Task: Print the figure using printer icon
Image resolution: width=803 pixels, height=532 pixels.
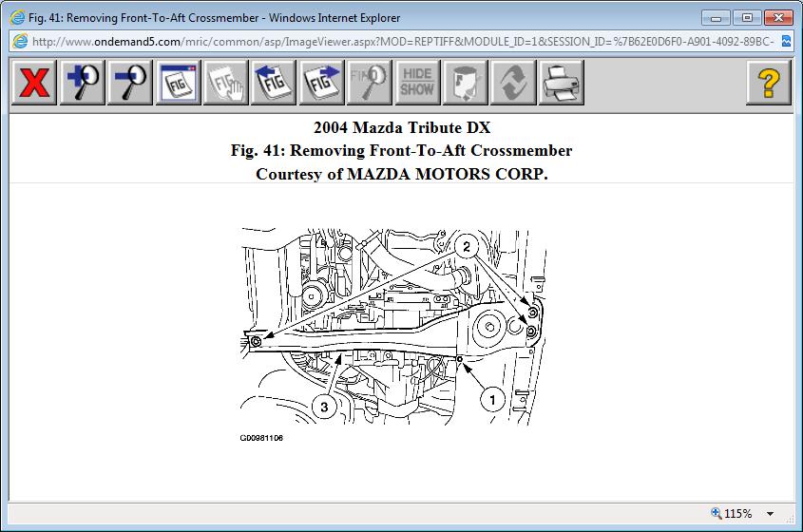Action: 561,83
